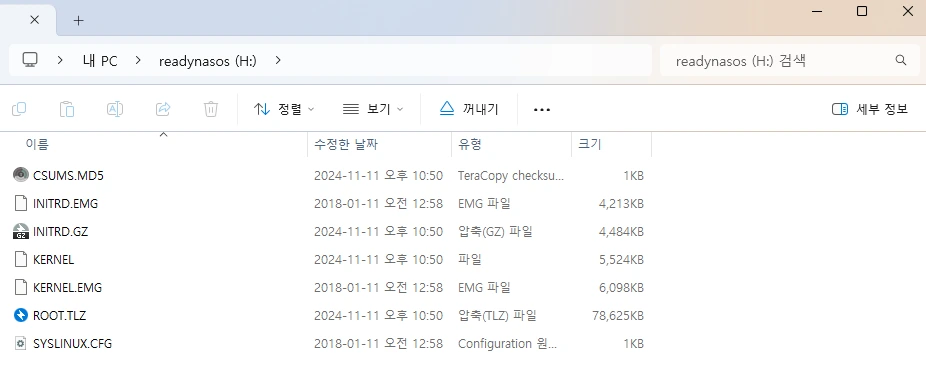
Task: Click file name CSUMS.MD5
Action: pyautogui.click(x=69, y=175)
